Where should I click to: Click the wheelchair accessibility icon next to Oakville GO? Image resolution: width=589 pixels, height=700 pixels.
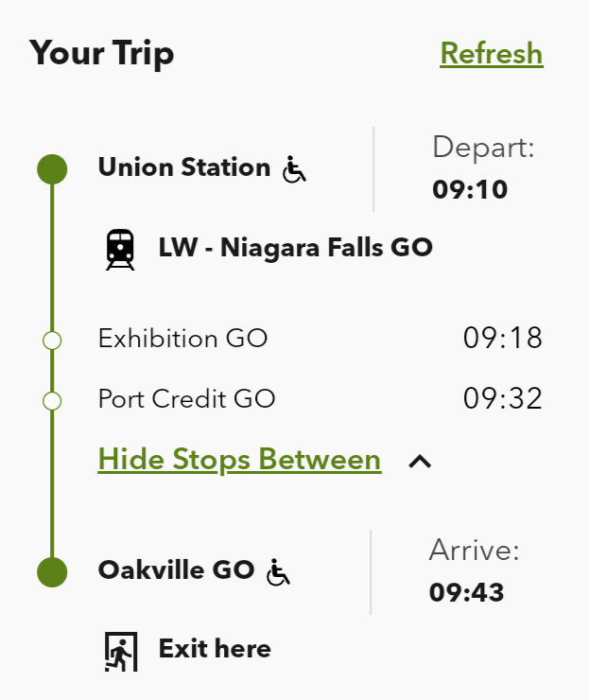[278, 571]
